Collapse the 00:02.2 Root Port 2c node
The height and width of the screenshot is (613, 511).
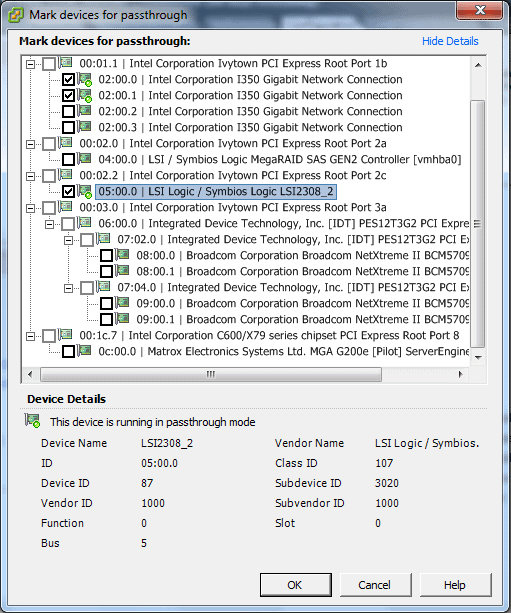pos(30,176)
